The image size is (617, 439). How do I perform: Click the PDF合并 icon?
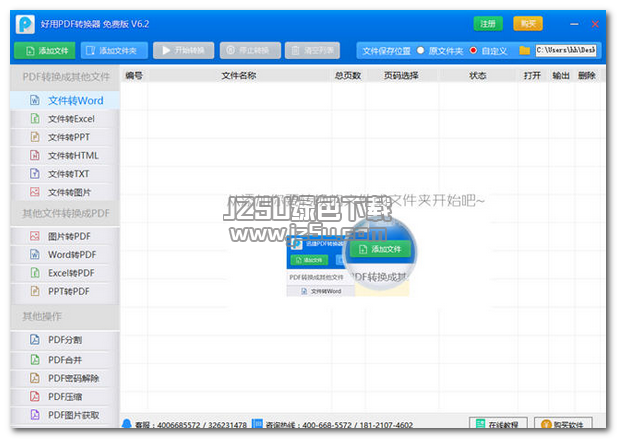click(35, 360)
